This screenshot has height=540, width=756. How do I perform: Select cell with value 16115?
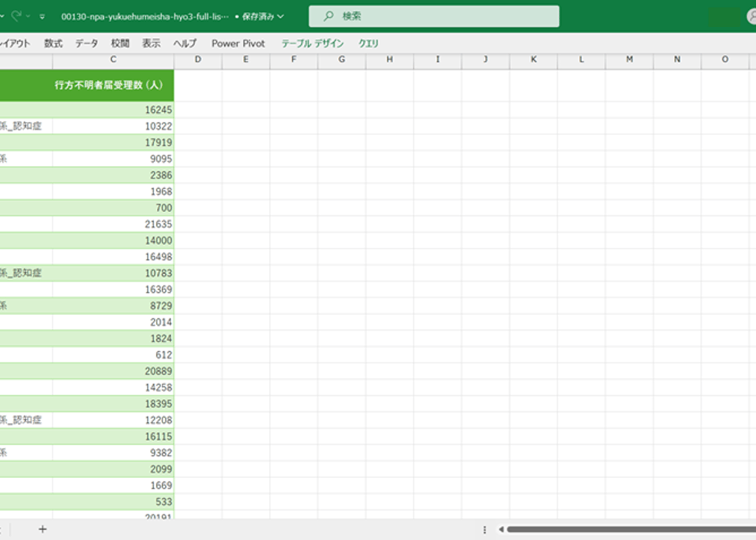113,437
